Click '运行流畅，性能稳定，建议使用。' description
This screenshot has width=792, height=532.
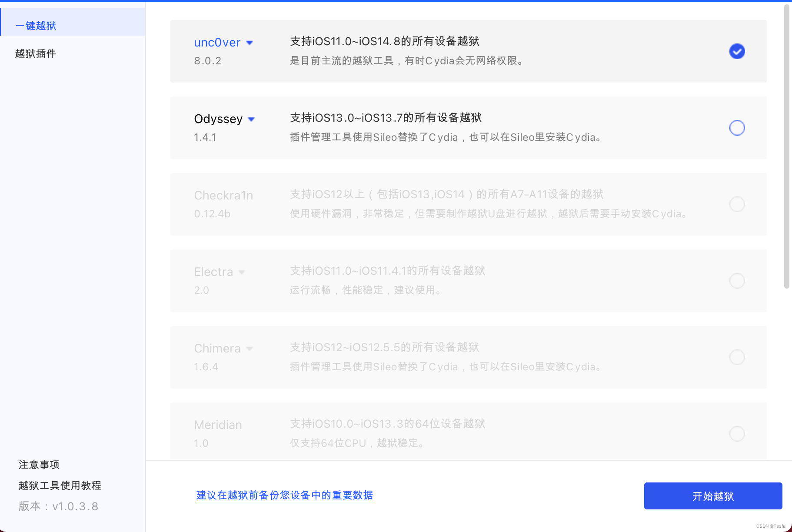tap(366, 290)
